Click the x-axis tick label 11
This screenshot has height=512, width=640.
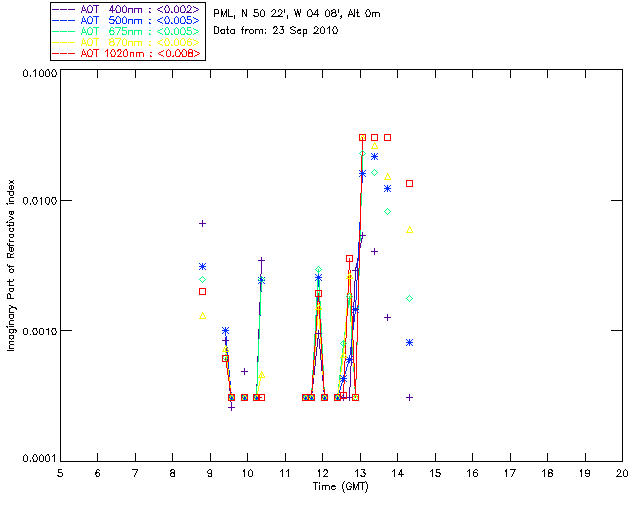(285, 473)
